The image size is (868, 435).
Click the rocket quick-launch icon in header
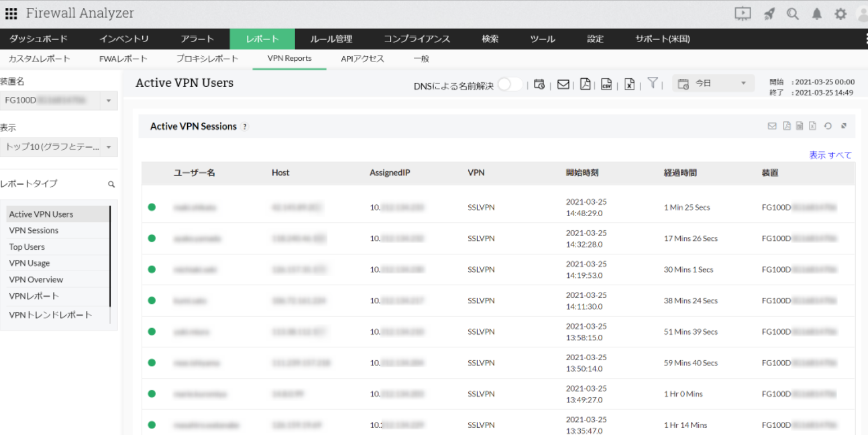(768, 14)
